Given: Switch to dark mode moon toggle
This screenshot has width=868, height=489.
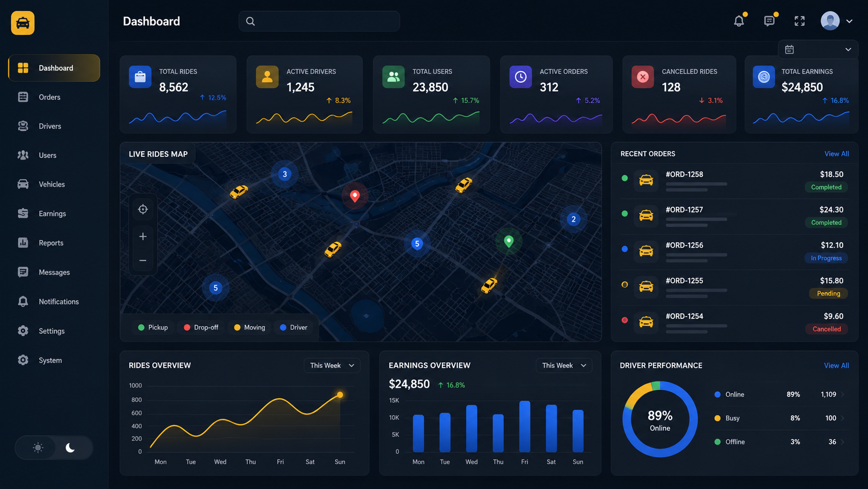Looking at the screenshot, I should tap(70, 447).
